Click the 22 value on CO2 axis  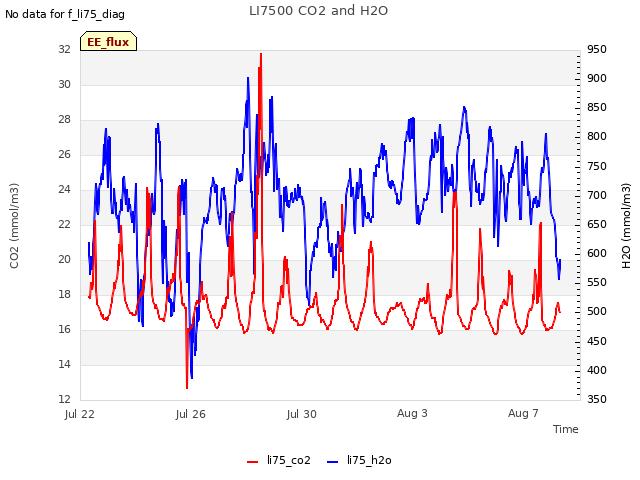pyautogui.click(x=64, y=224)
